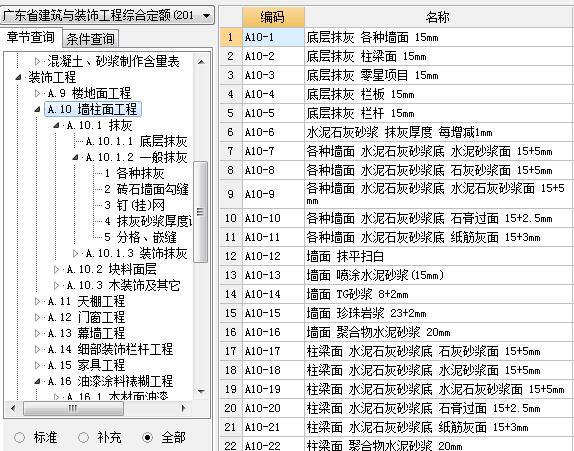Viewport: 574px width, 451px height.
Task: Select tree item A.10.1.1 底层抹灰
Action: pos(137,141)
